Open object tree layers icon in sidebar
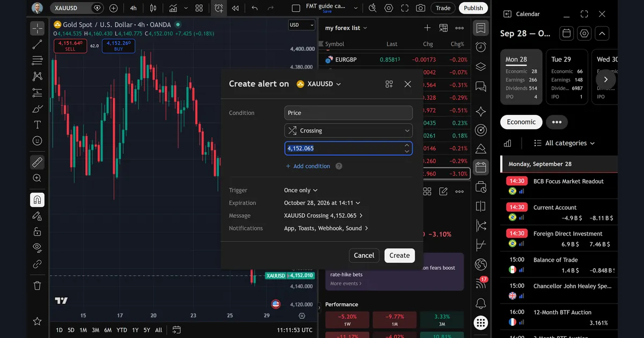This screenshot has width=644, height=338. (x=481, y=67)
